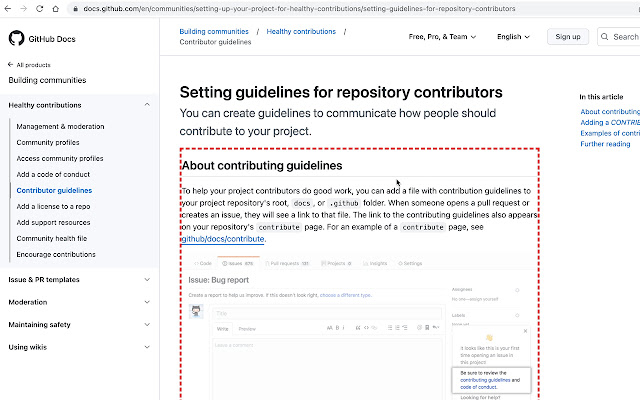The width and height of the screenshot is (640, 400).
Task: Click the lock icon in address bar
Action: (x=75, y=9)
